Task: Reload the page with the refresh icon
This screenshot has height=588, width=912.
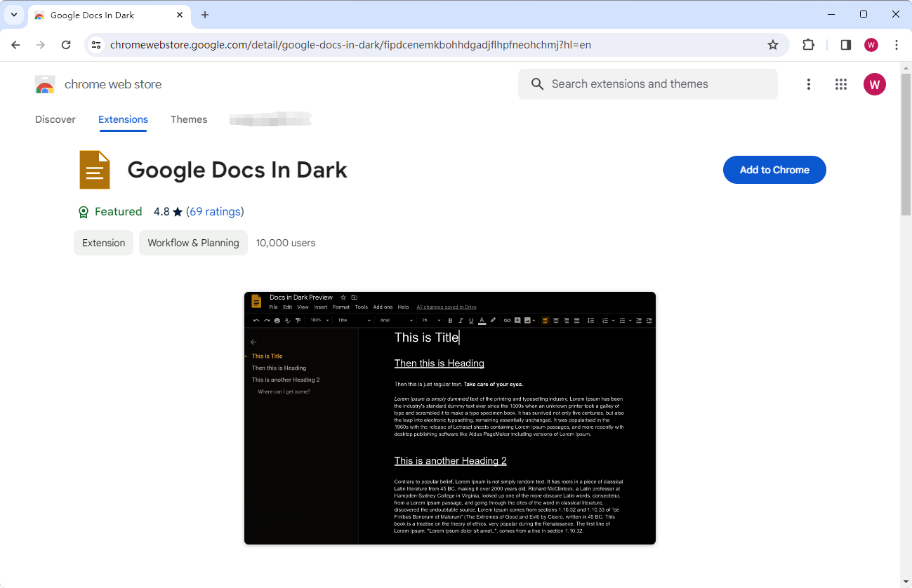Action: tap(66, 44)
